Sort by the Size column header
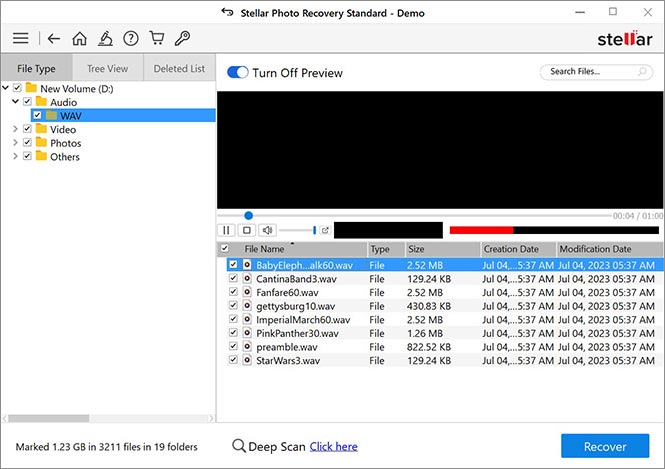The height and width of the screenshot is (469, 665). 443,249
